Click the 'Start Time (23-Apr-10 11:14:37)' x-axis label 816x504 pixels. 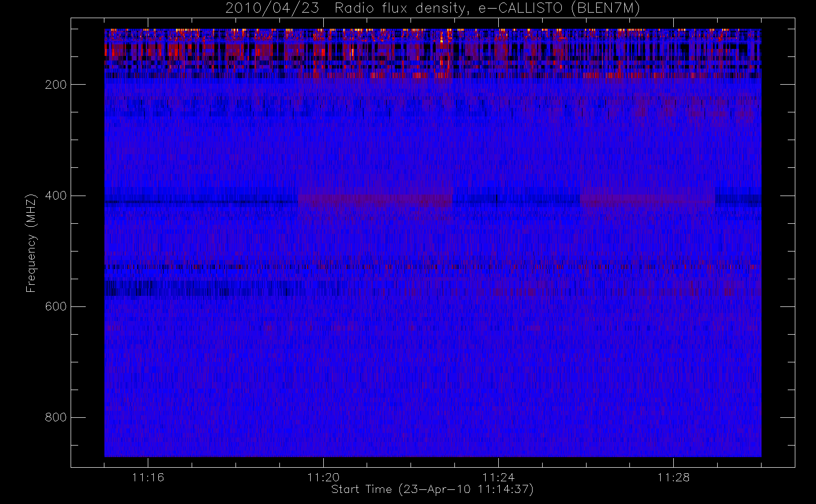[432, 489]
